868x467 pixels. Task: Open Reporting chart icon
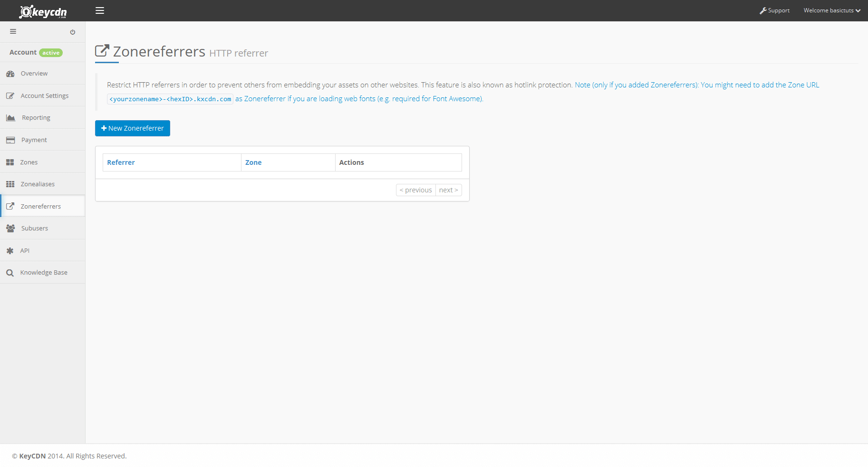pos(10,118)
